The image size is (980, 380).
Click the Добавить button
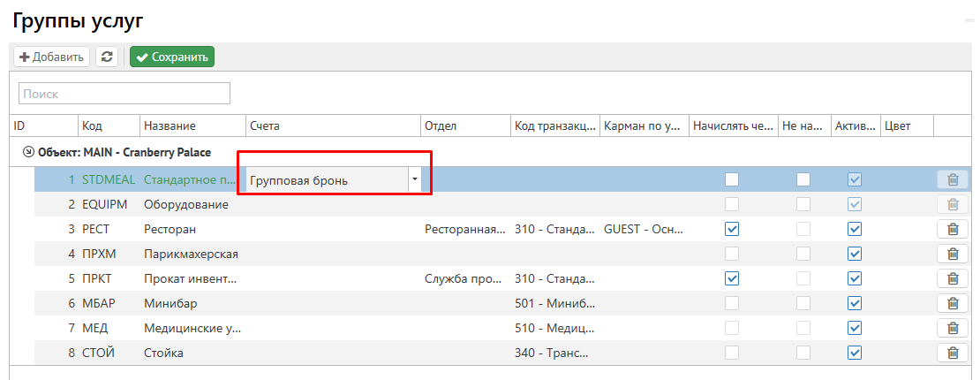click(52, 57)
